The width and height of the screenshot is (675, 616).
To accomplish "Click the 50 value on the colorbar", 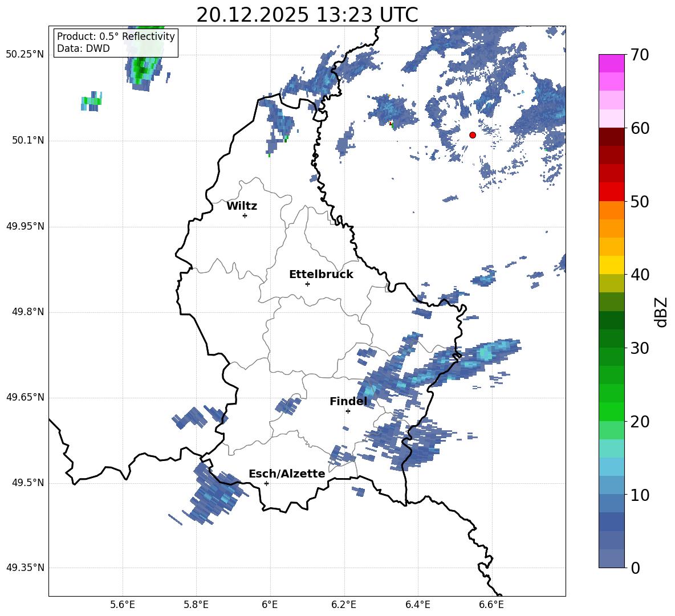I will pyautogui.click(x=640, y=201).
